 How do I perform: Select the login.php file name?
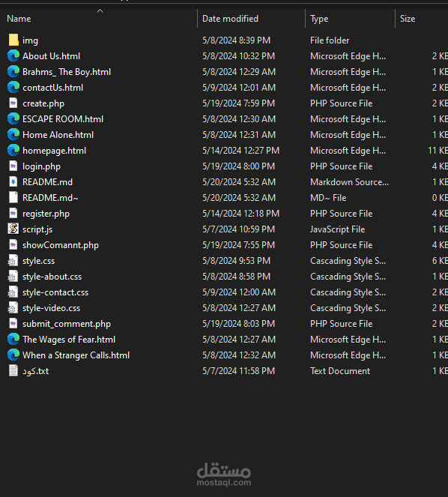coord(41,166)
